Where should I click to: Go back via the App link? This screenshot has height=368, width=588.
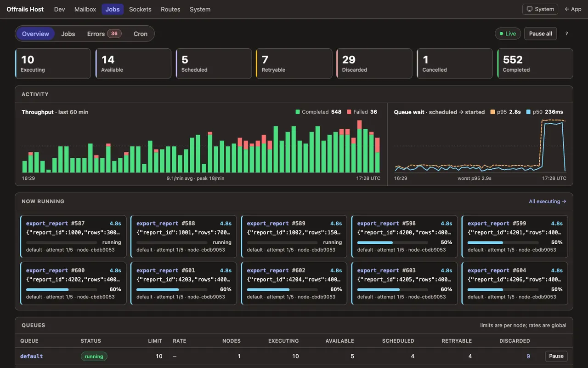(573, 9)
